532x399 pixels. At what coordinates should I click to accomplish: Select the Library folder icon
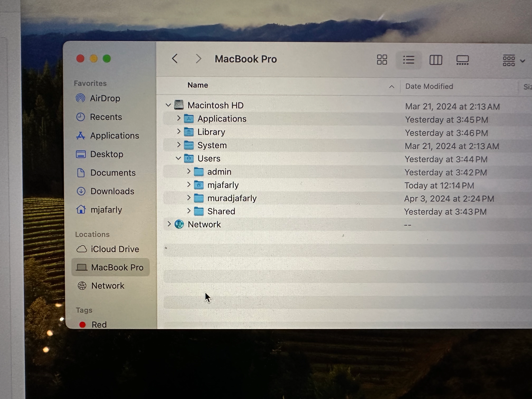pos(189,132)
